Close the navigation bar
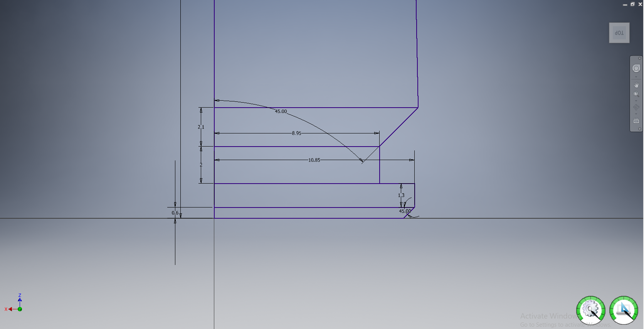Screen dimensions: 644x329 point(639,58)
